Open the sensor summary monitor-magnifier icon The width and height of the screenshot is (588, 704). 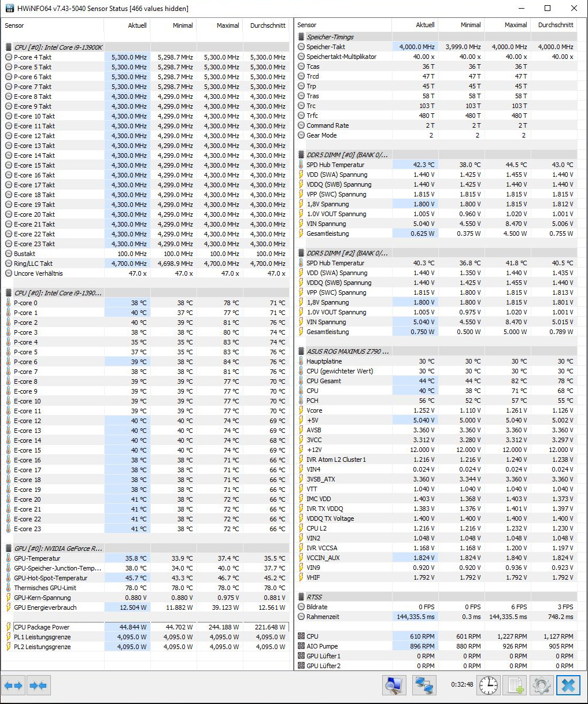pos(394,686)
